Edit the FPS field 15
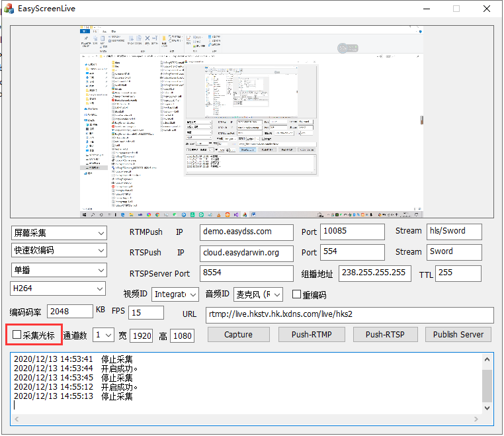The height and width of the screenshot is (436, 504). click(x=146, y=312)
